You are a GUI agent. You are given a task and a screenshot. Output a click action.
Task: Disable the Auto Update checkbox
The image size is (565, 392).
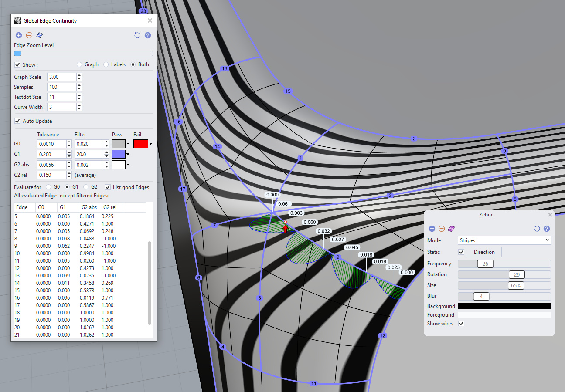coord(17,121)
